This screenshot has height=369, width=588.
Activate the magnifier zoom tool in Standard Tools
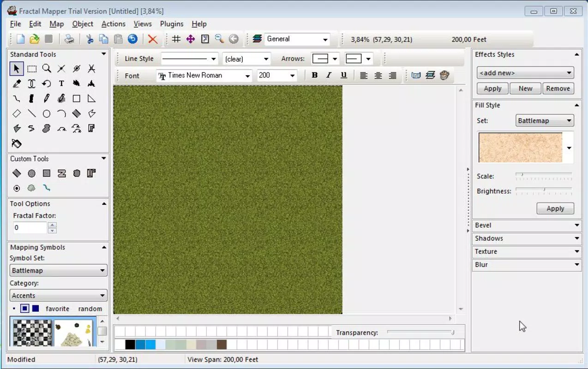click(47, 69)
